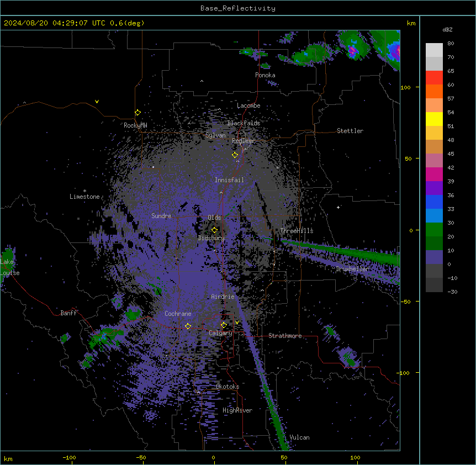
Task: Select the Banff label
Action: coord(68,313)
